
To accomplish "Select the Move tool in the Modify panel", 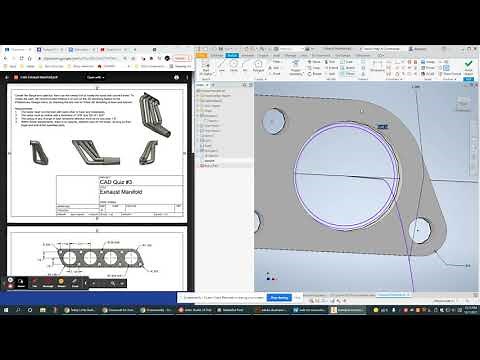I will point(314,62).
